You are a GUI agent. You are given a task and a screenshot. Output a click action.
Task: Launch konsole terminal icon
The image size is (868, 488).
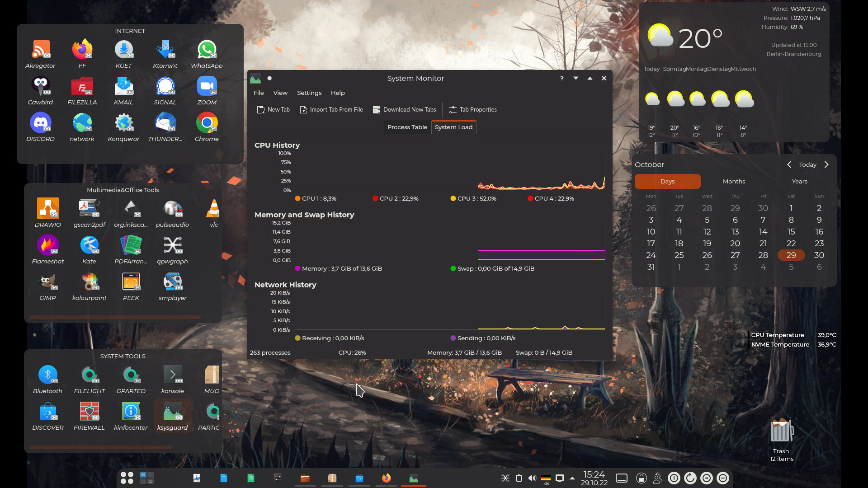click(173, 380)
